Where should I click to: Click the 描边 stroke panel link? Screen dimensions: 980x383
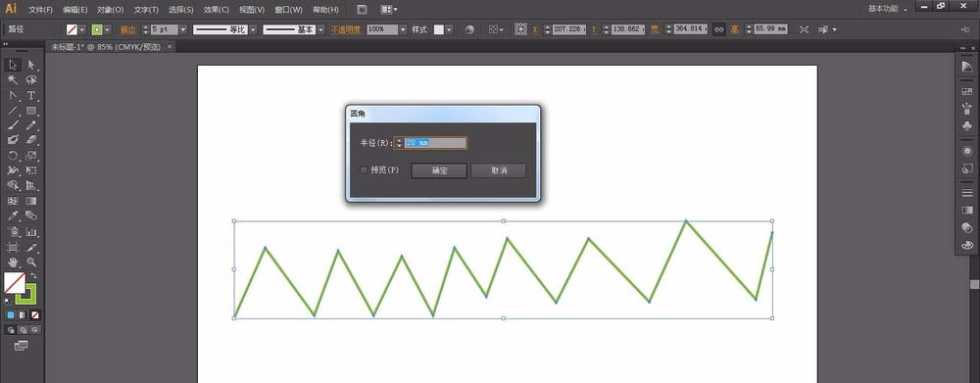128,29
